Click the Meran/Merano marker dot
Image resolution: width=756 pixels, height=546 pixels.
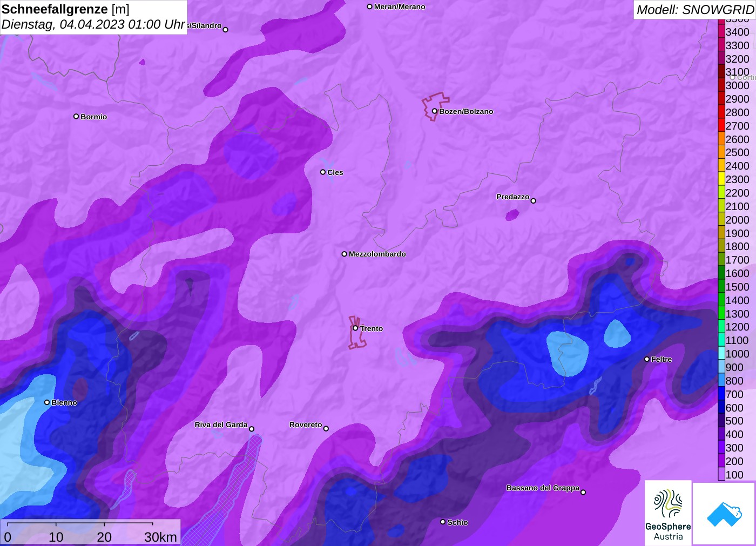pos(370,6)
